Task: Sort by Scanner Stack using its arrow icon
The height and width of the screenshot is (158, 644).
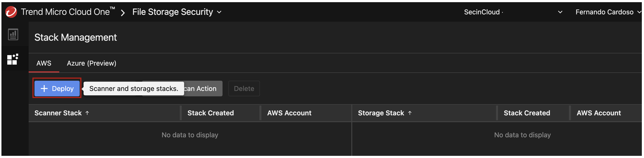Action: point(87,113)
